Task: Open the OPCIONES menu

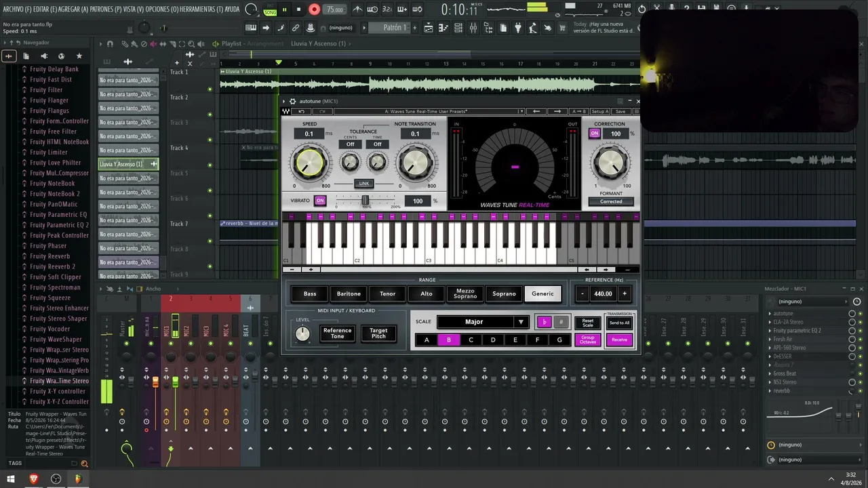Action: [x=161, y=9]
